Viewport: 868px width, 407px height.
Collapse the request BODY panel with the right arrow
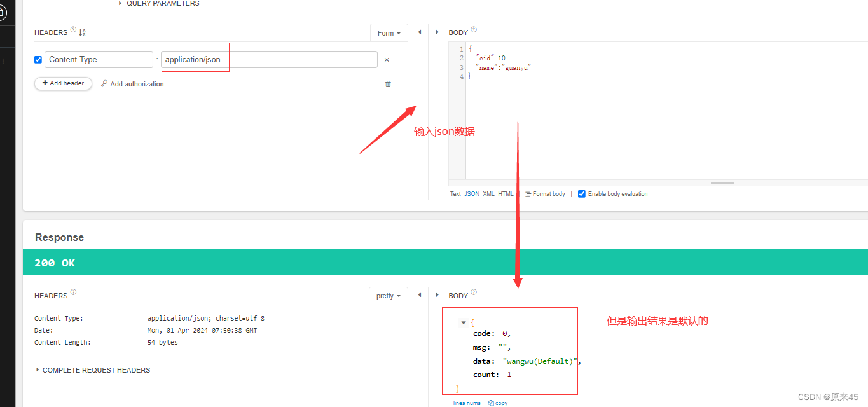tap(437, 32)
